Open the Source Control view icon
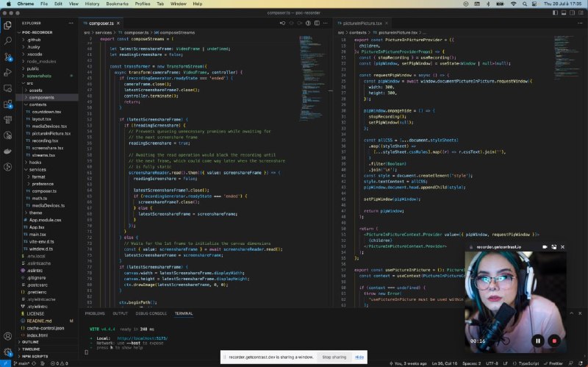Viewport: 588px width, 367px height. point(7,57)
